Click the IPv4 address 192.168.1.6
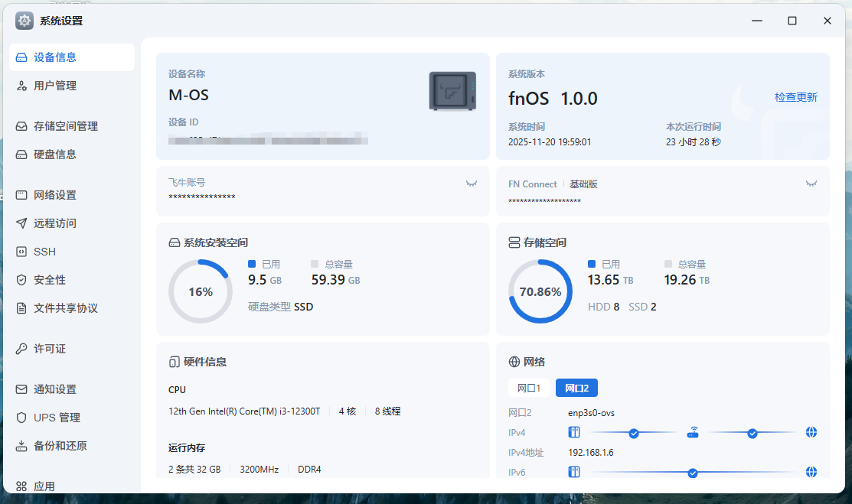Image resolution: width=852 pixels, height=504 pixels. tap(591, 453)
